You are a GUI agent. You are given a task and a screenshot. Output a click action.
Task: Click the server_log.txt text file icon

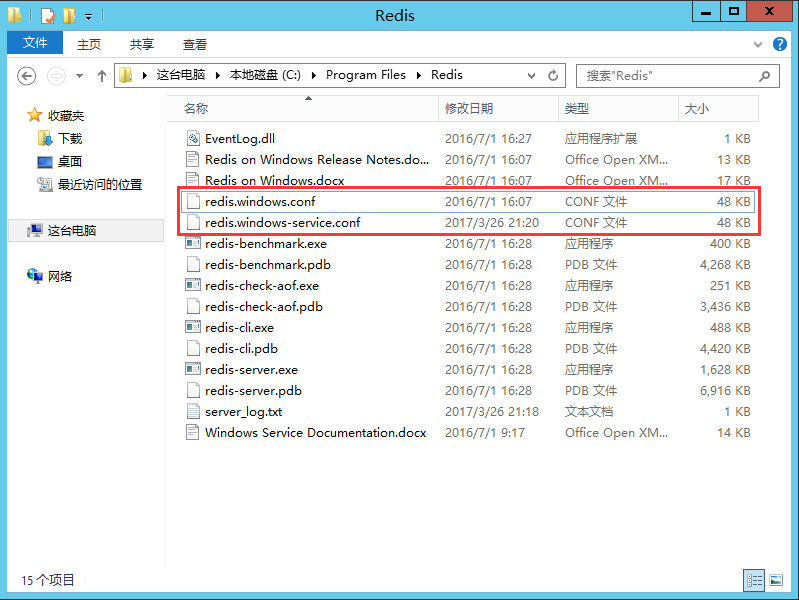pyautogui.click(x=193, y=411)
